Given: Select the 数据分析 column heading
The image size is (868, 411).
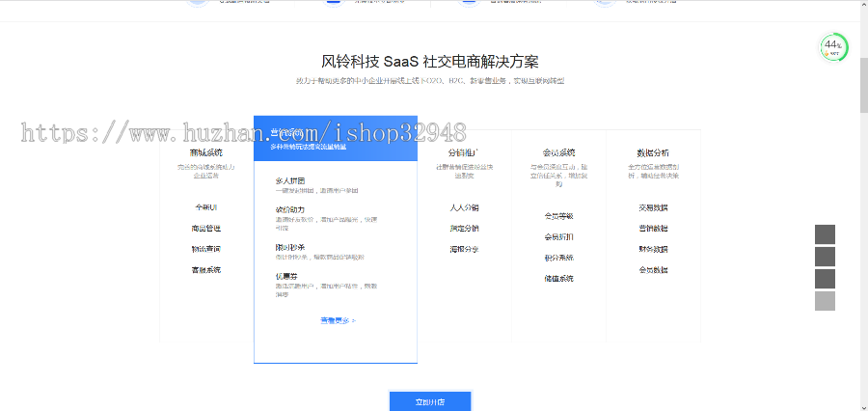Looking at the screenshot, I should (653, 152).
